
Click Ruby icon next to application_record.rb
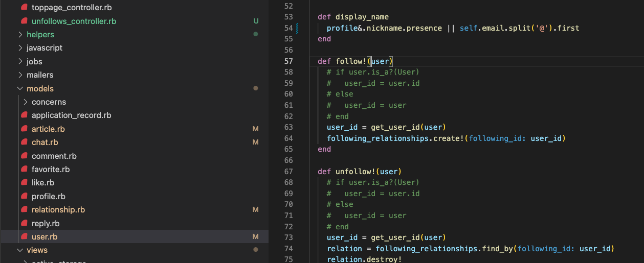coord(24,115)
